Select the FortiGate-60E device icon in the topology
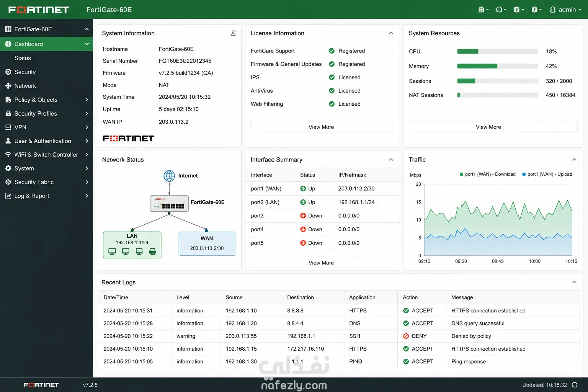 [169, 203]
